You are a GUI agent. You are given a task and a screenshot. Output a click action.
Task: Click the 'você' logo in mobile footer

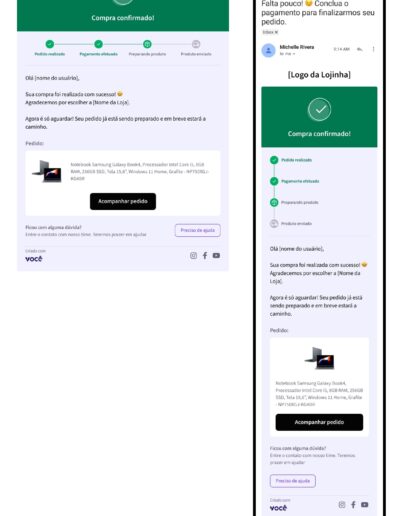click(278, 508)
